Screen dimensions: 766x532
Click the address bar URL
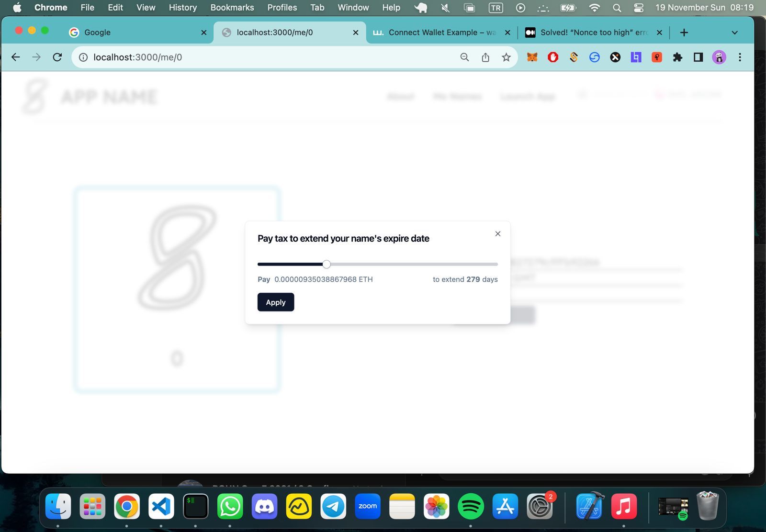point(138,57)
